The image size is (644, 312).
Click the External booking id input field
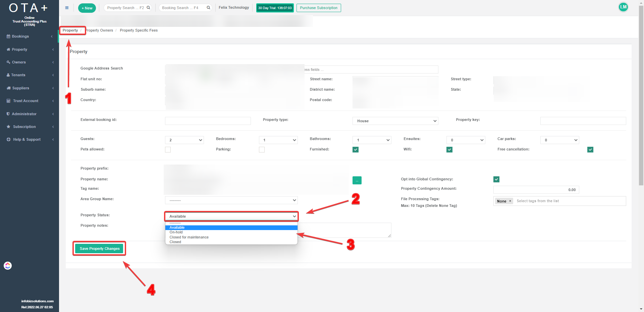208,121
